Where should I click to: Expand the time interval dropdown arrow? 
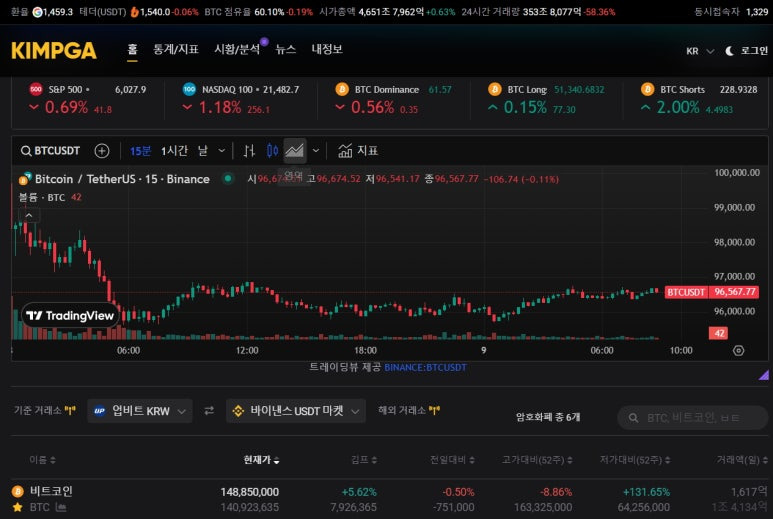pyautogui.click(x=221, y=151)
